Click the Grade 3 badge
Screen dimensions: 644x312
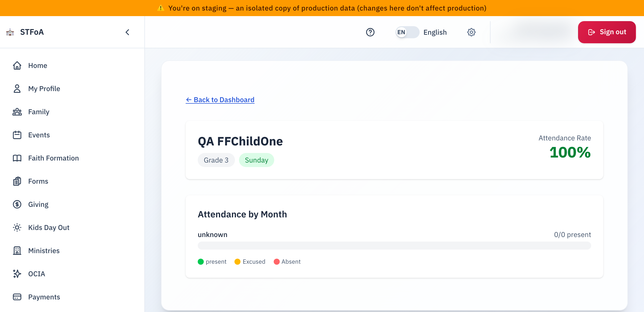point(216,160)
